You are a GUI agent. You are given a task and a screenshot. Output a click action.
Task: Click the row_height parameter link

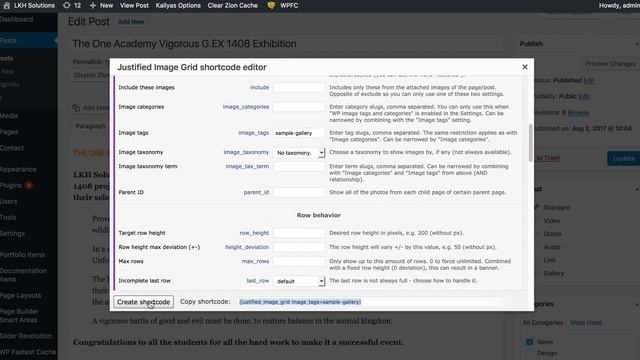pyautogui.click(x=254, y=233)
